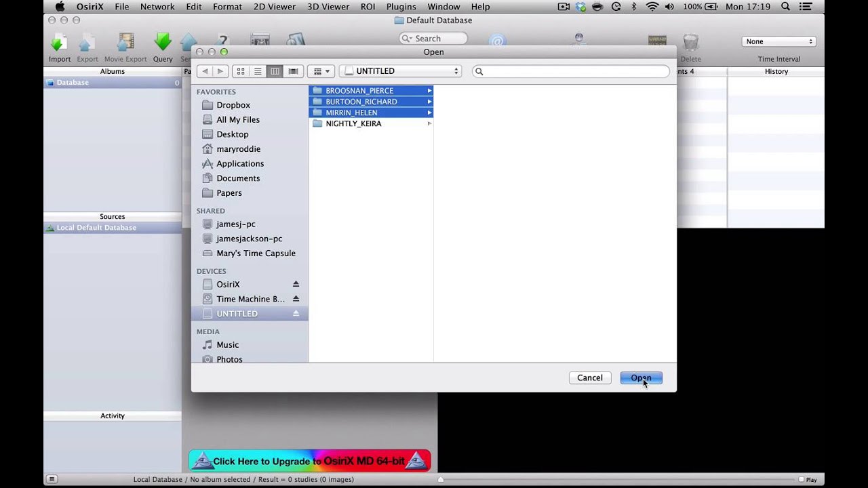Open the Apple menu
Viewport: 868px width, 488px height.
60,7
